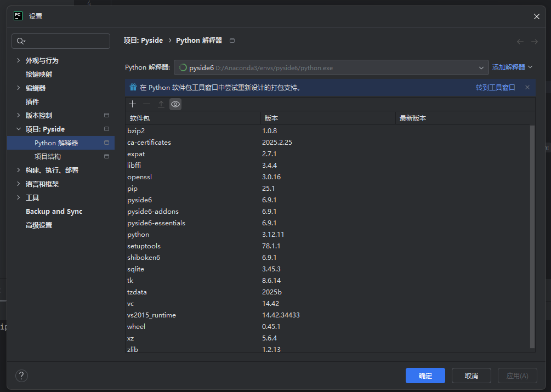The height and width of the screenshot is (392, 551).
Task: Select the bzip2 package row
Action: point(327,130)
